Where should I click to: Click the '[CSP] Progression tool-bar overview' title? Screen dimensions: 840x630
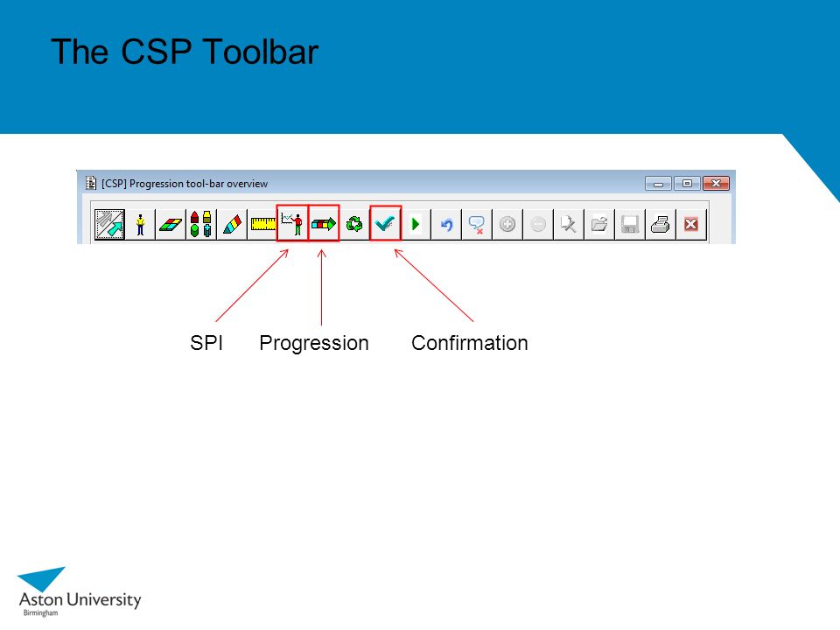185,184
